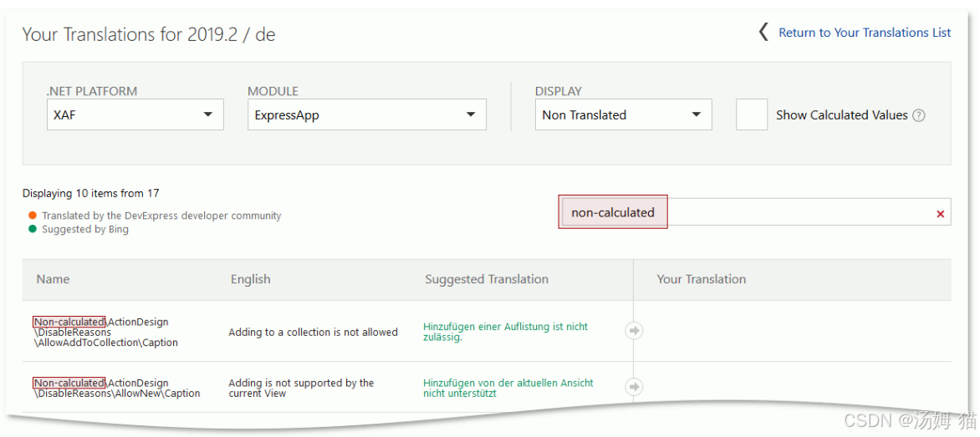980x437 pixels.
Task: Click inside the non-calculated search field
Action: coord(754,212)
